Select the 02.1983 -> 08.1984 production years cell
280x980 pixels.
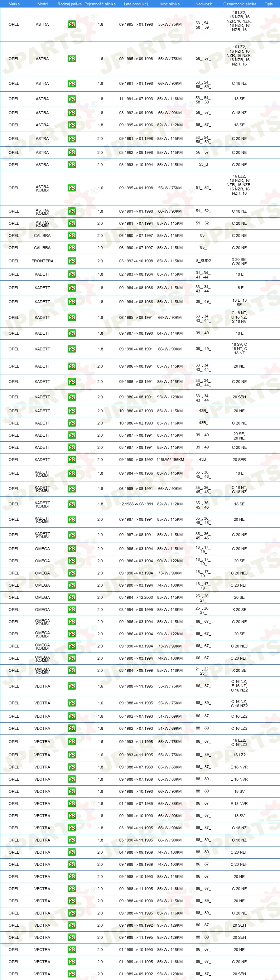pos(136,274)
